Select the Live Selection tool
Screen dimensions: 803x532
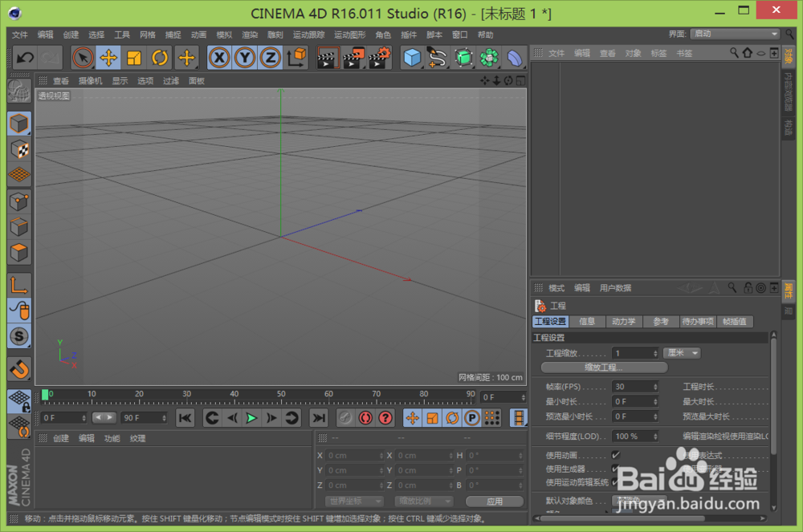pos(83,58)
